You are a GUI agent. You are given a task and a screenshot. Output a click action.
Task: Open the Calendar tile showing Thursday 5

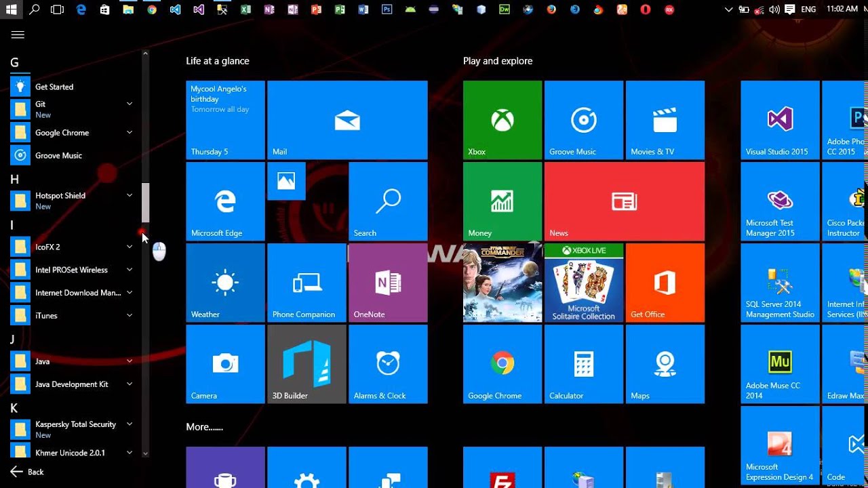225,120
